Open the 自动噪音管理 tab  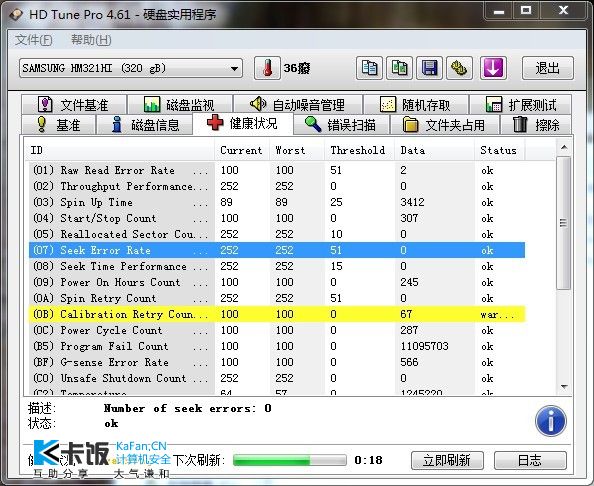coord(298,105)
